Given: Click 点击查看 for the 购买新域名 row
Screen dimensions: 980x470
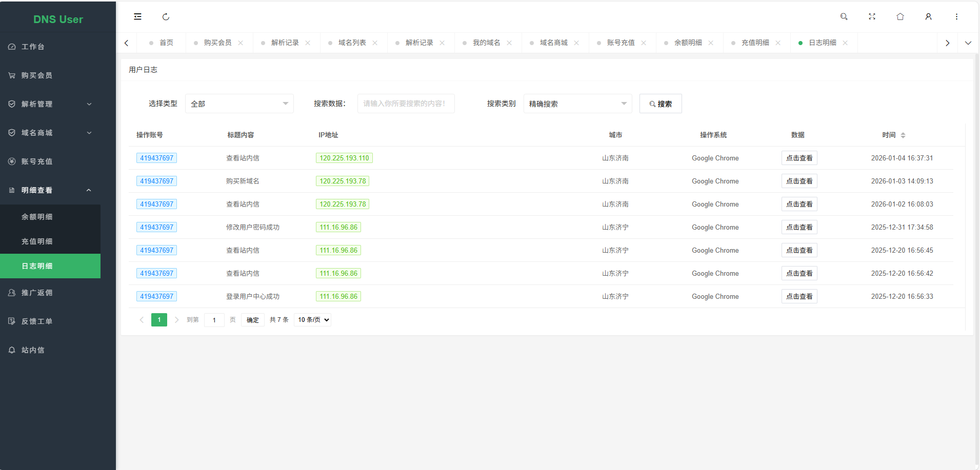Looking at the screenshot, I should point(799,181).
